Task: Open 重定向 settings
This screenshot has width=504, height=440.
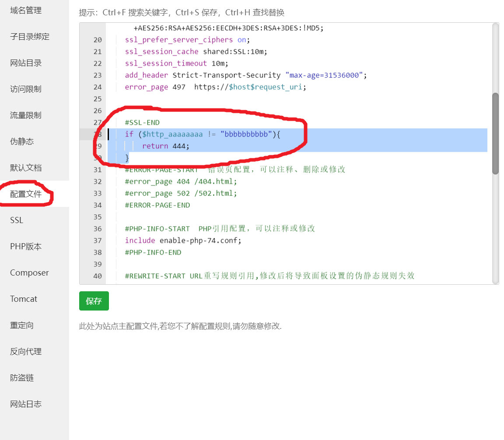Action: click(22, 325)
